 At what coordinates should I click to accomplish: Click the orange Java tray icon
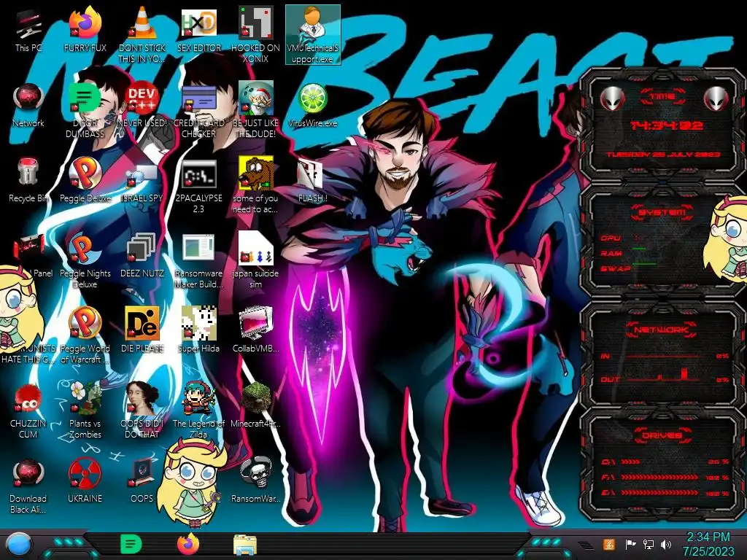tap(609, 544)
